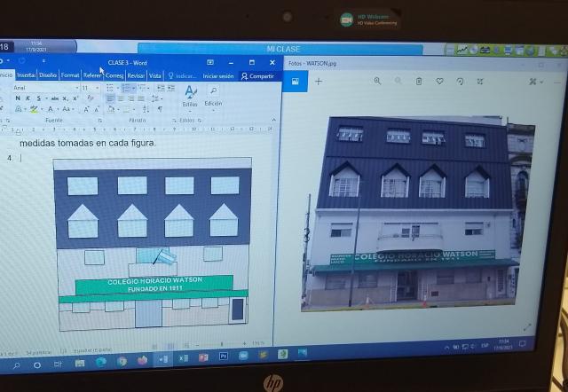
Task: Open the font size dropdown showing 11
Action: 90,88
